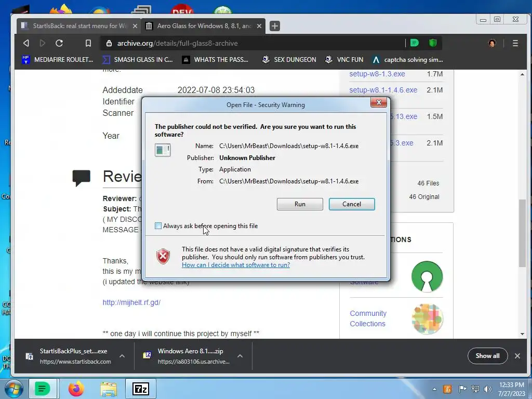Open the green shield extension icon
The height and width of the screenshot is (399, 532).
pyautogui.click(x=433, y=43)
